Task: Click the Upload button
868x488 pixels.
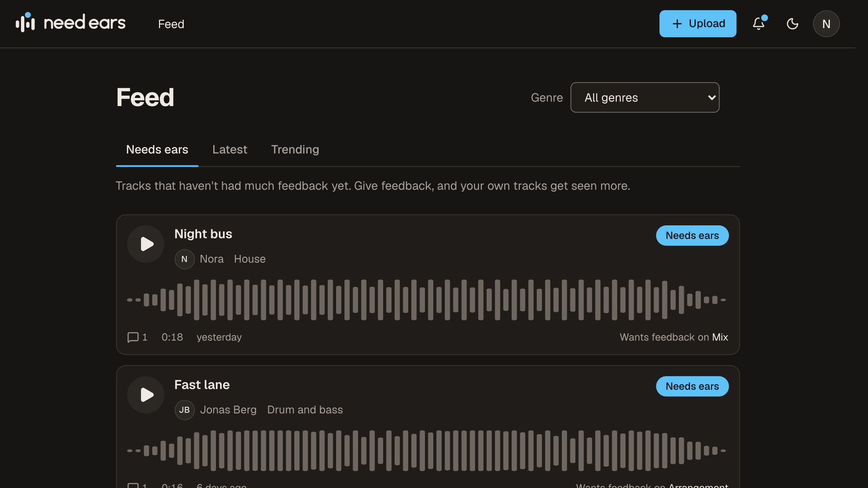Action: click(x=697, y=24)
